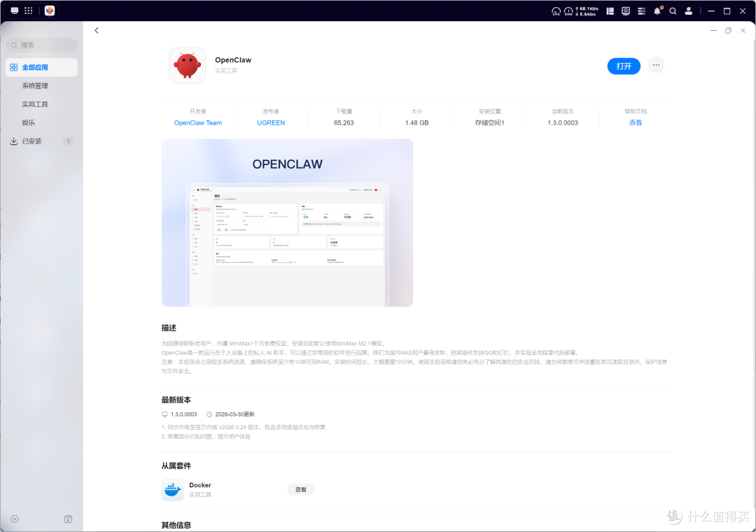Open the app grid launcher
Viewport: 756px width, 532px height.
[x=29, y=10]
